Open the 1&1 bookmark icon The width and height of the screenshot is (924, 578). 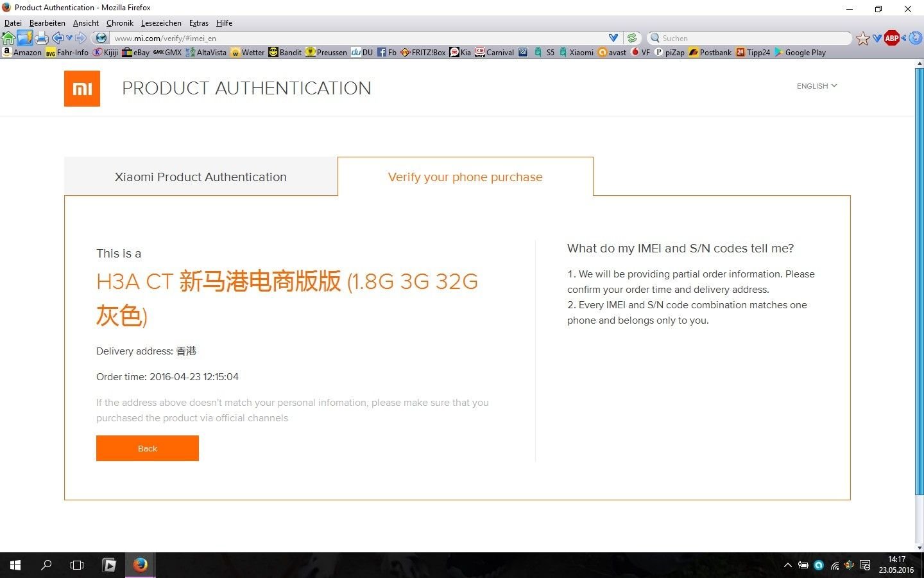tap(523, 52)
